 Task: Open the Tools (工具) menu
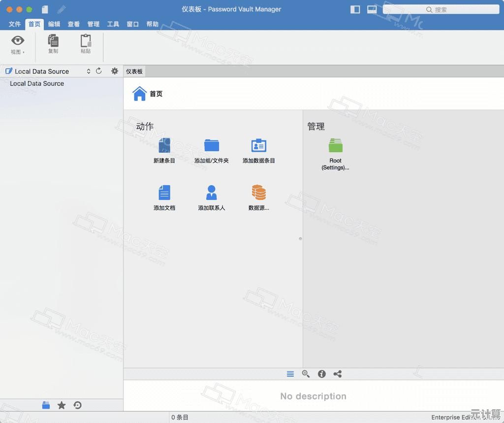(x=113, y=24)
